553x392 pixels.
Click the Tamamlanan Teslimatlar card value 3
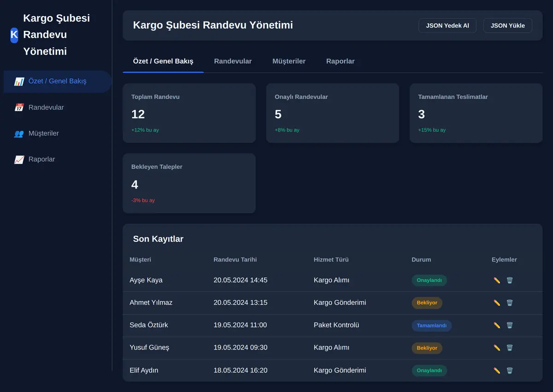422,114
